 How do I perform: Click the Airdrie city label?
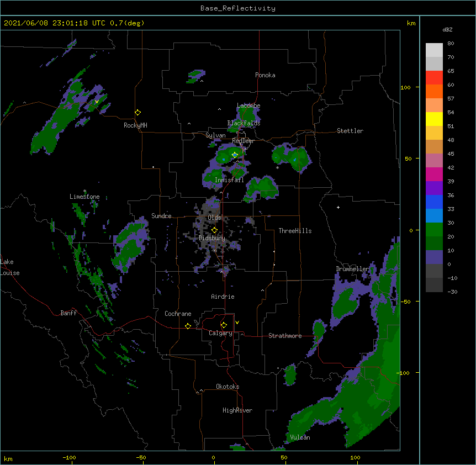click(223, 297)
